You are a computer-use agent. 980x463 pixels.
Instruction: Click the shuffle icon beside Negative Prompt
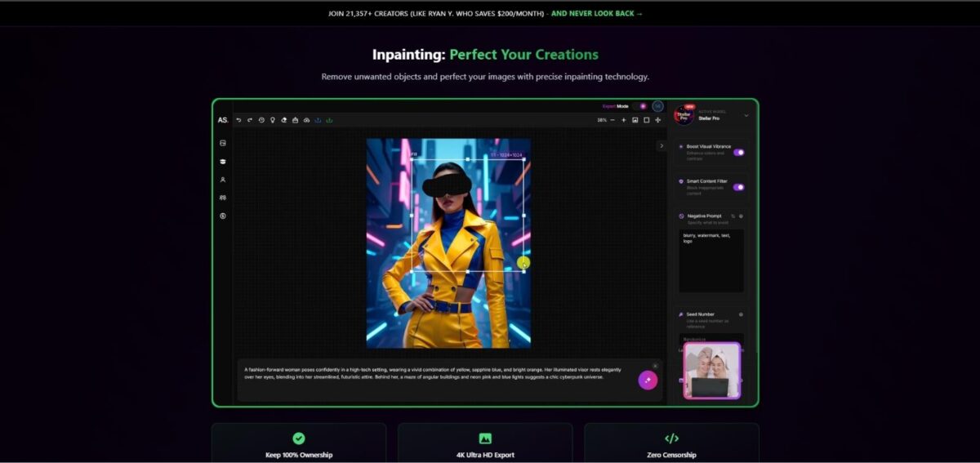[x=733, y=216]
